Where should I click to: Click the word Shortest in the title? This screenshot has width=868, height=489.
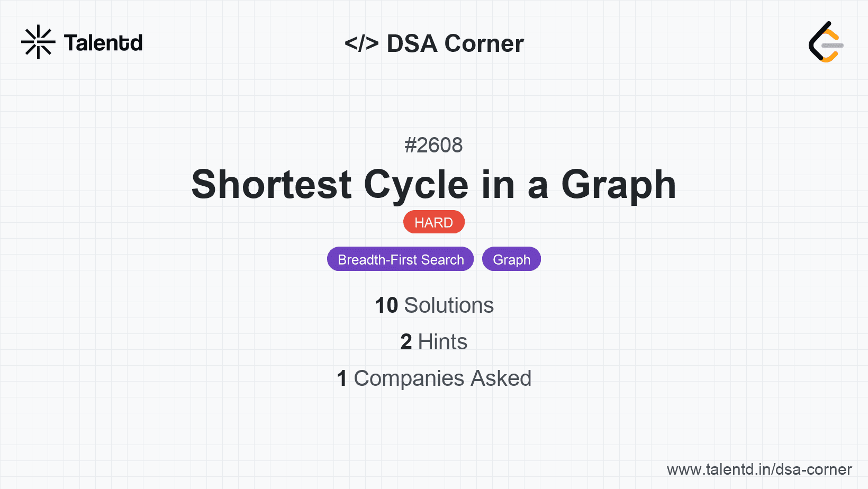[272, 184]
